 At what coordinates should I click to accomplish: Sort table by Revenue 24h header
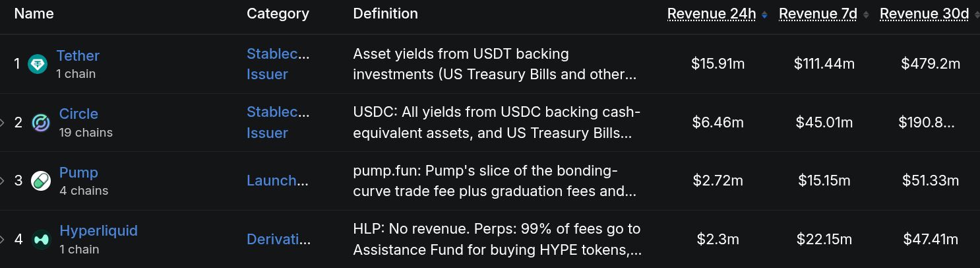click(x=712, y=14)
